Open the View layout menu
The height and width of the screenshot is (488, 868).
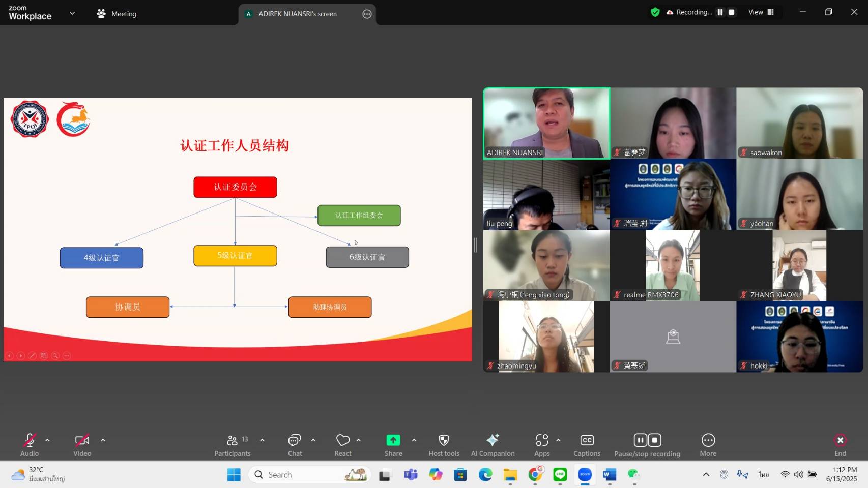click(761, 12)
